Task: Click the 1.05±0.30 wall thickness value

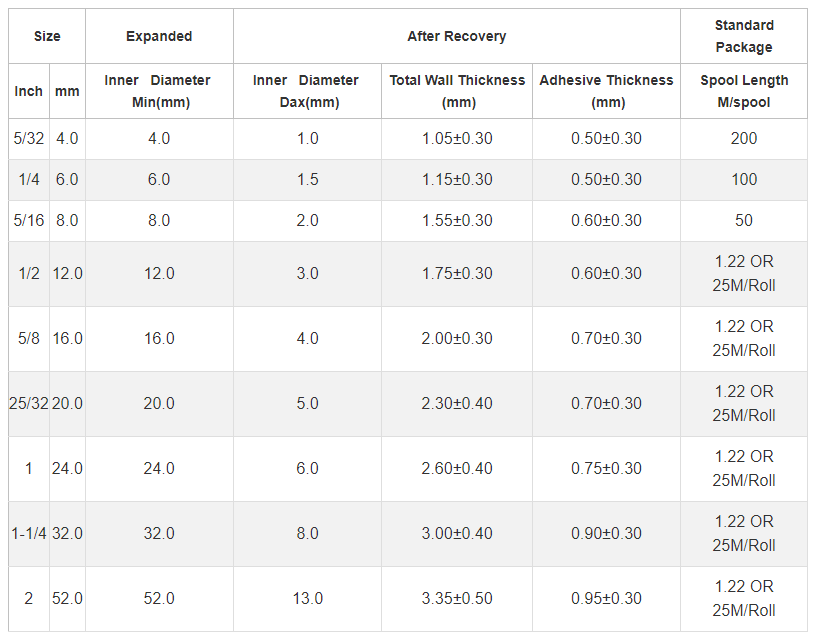Action: (457, 139)
